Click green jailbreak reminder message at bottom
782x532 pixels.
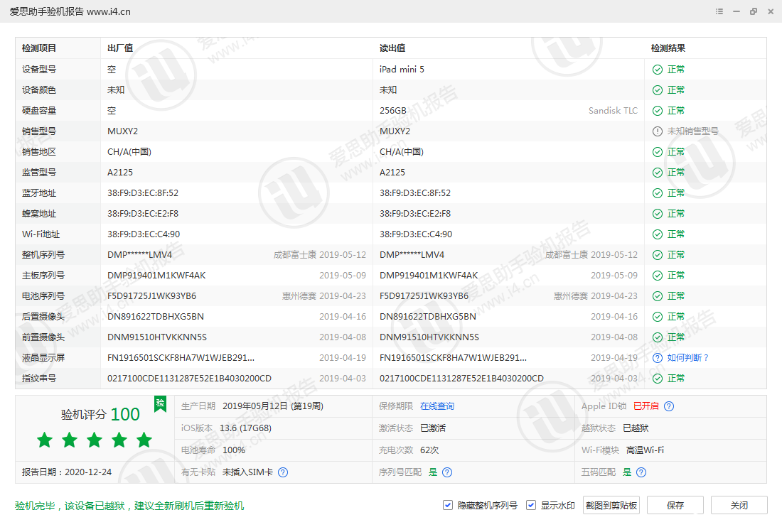pos(129,506)
